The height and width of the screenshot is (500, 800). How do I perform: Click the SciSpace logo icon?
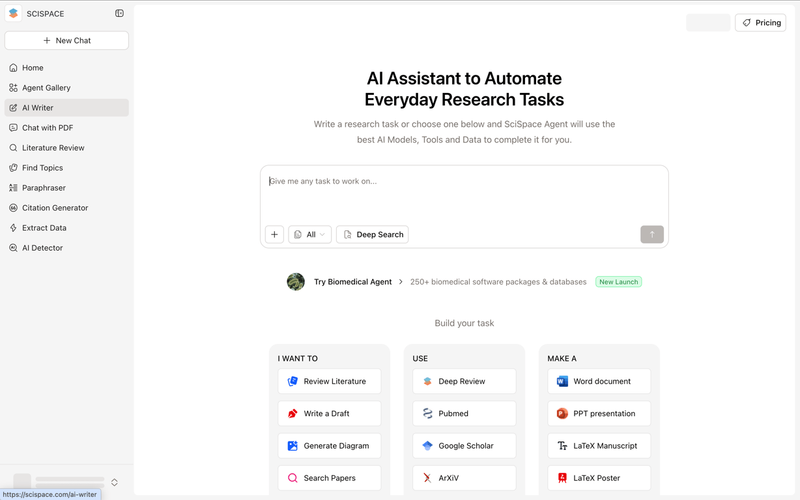[13, 13]
